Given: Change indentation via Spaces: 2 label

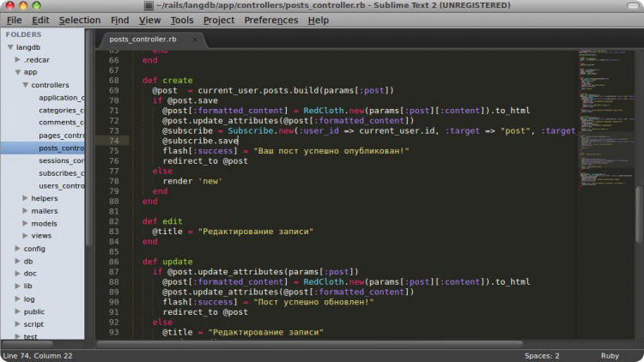Looking at the screenshot, I should (x=542, y=356).
